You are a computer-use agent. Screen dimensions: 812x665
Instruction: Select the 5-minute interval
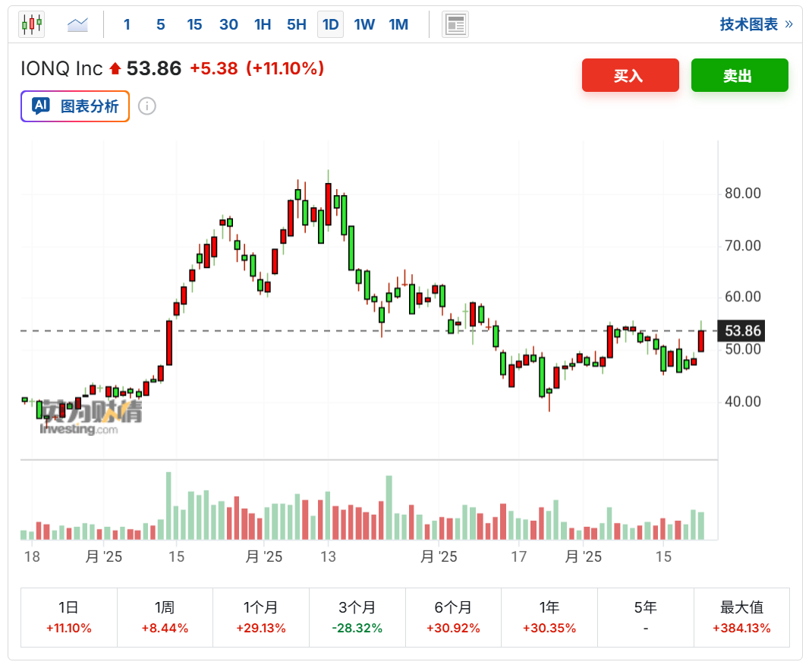tap(160, 24)
